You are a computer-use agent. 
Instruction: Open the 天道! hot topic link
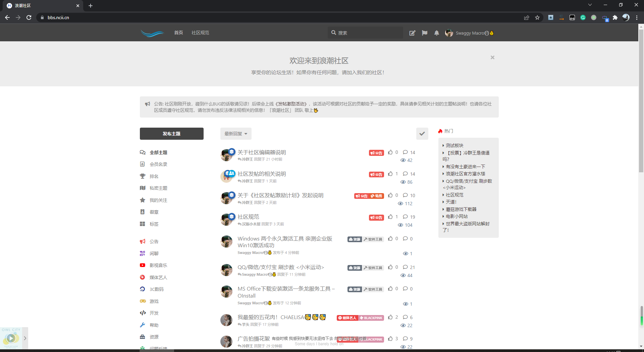point(451,202)
